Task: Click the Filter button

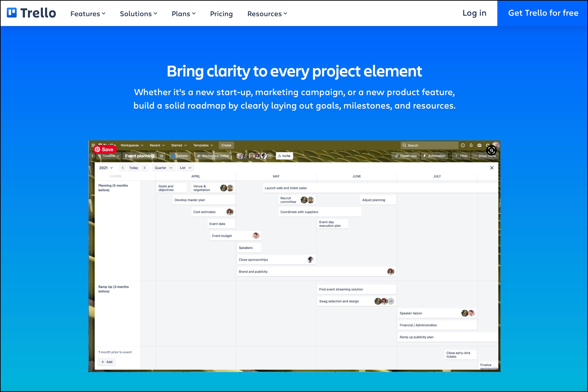Action: click(x=461, y=156)
